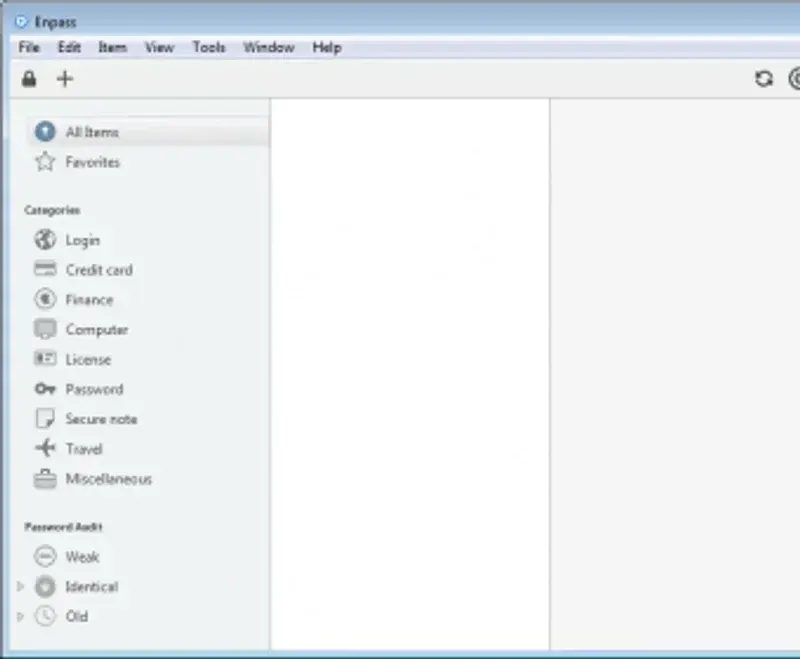Open the Help menu
The image size is (800, 659).
click(x=327, y=47)
